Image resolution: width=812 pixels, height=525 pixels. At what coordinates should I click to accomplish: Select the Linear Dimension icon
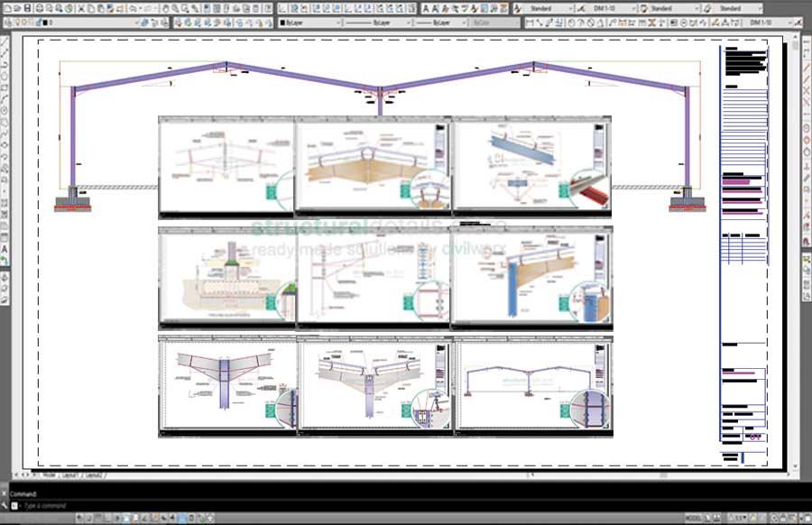pyautogui.click(x=530, y=23)
